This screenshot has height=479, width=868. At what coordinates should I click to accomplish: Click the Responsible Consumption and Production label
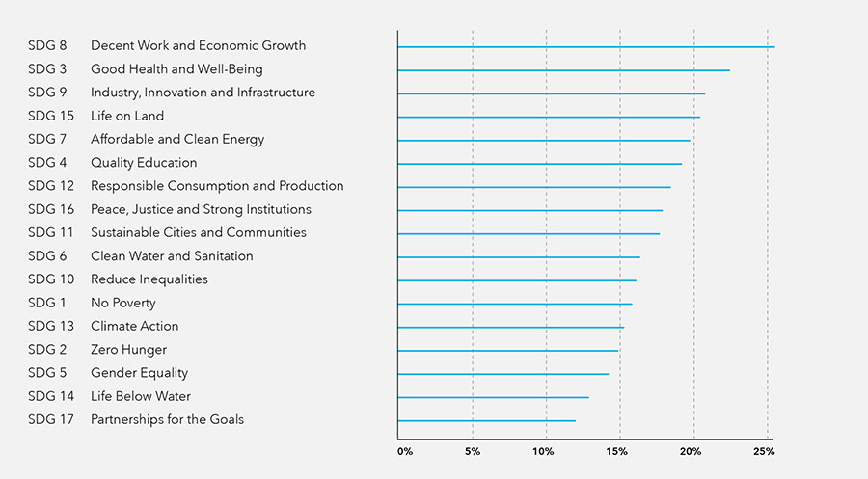[217, 186]
